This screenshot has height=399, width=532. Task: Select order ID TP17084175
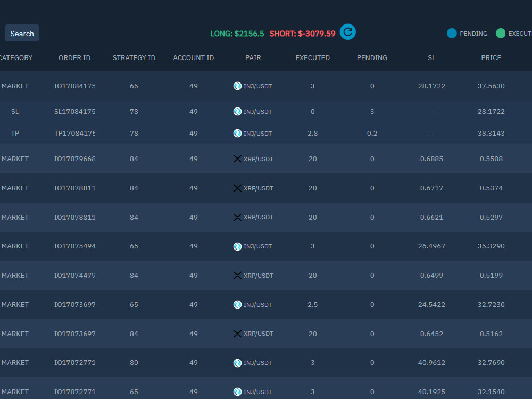pyautogui.click(x=74, y=134)
